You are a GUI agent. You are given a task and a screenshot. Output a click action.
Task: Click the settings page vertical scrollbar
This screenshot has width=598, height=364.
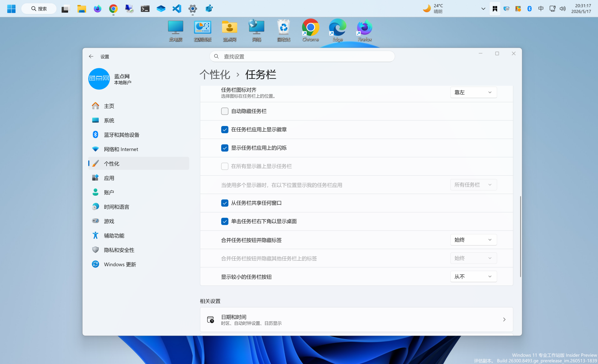pyautogui.click(x=520, y=236)
